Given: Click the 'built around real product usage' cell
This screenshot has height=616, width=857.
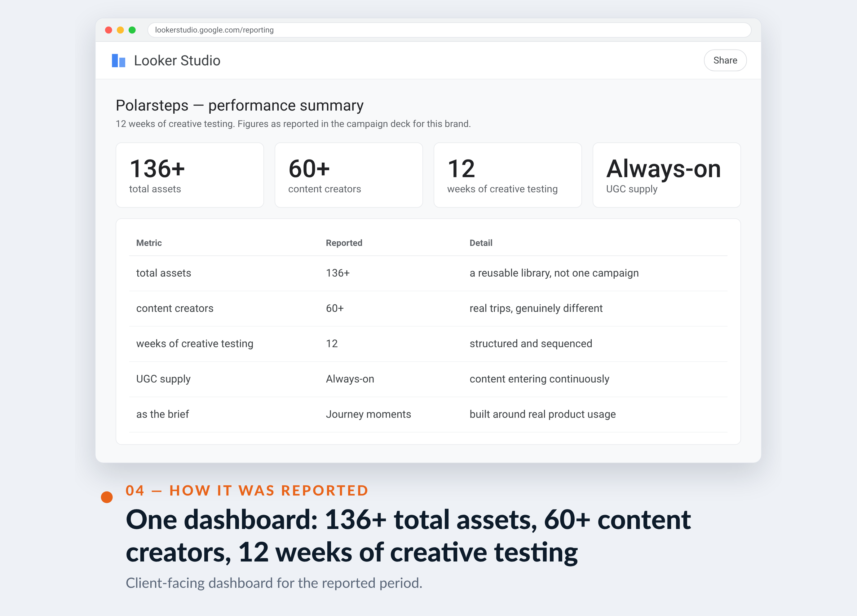Looking at the screenshot, I should point(543,414).
